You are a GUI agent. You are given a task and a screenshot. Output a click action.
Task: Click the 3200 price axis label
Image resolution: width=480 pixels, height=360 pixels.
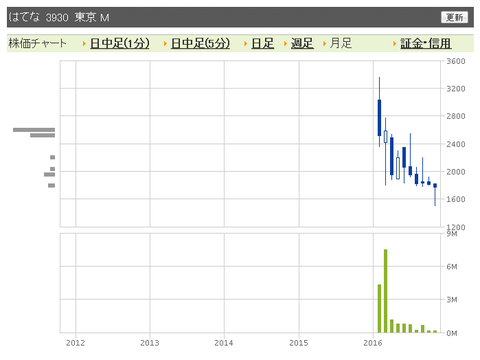click(456, 89)
